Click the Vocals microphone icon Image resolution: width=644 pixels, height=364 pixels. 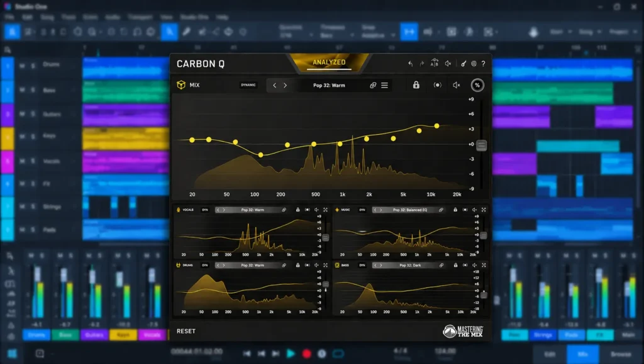[178, 210]
